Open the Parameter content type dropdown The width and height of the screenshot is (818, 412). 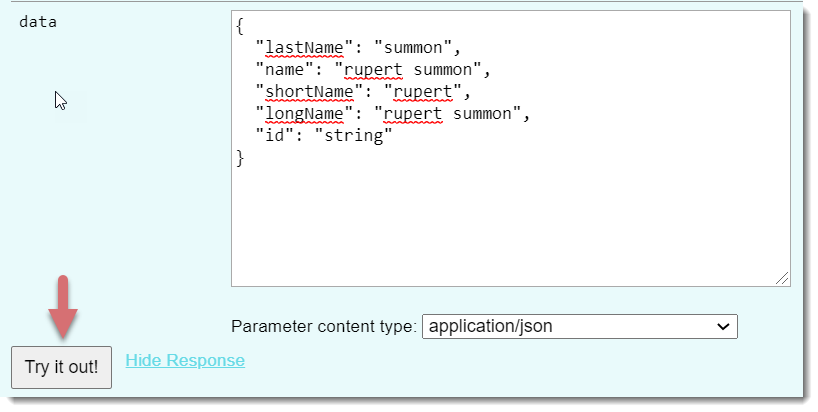click(579, 326)
